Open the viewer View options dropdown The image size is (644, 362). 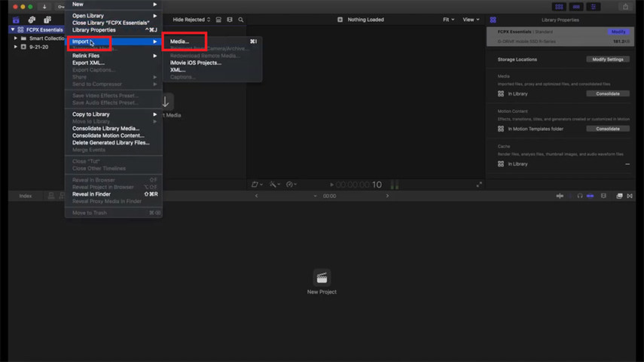coord(471,20)
